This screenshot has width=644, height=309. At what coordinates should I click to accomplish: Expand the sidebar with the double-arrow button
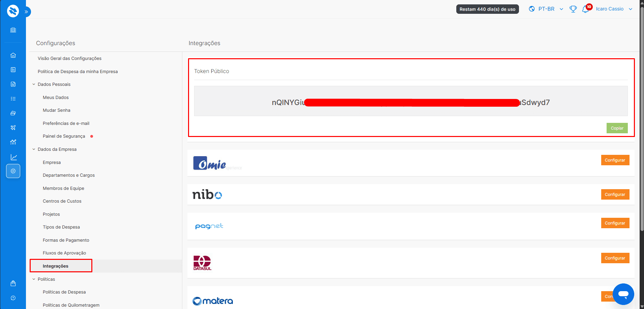[27, 12]
